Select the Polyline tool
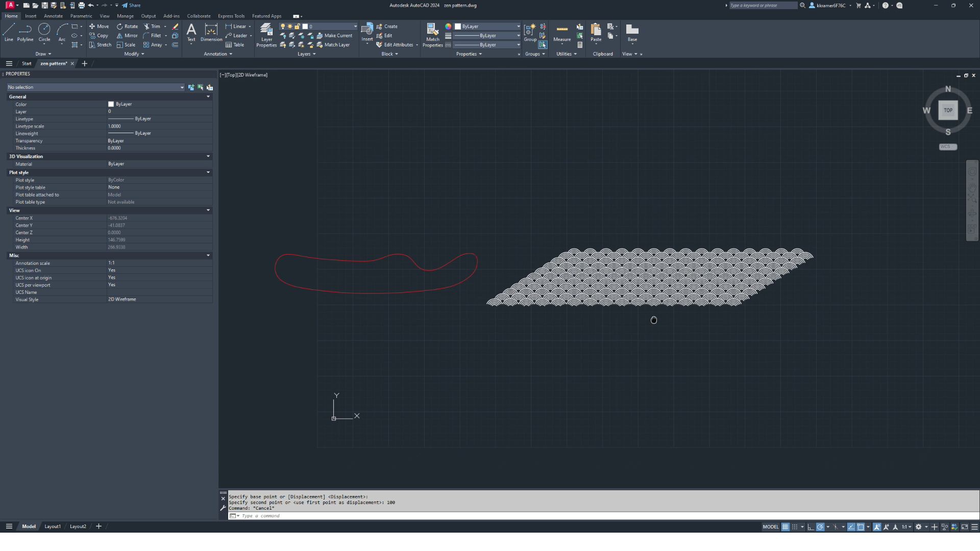The height and width of the screenshot is (551, 980). pyautogui.click(x=25, y=32)
